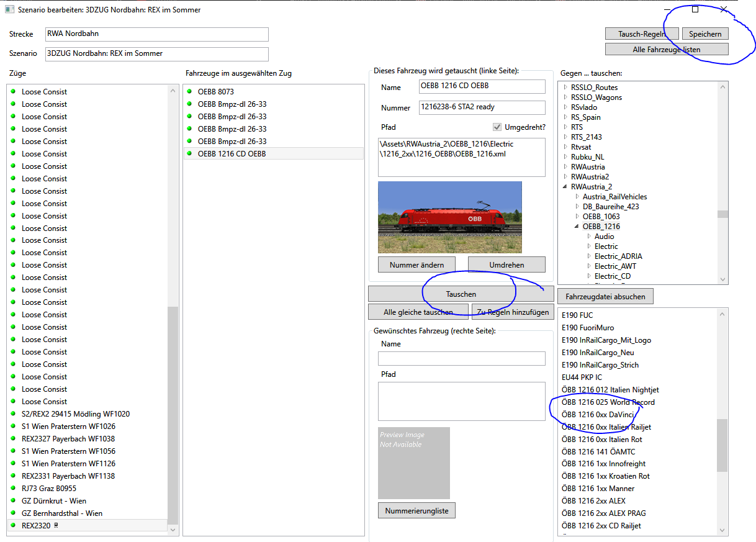The image size is (756, 542).
Task: Select EU44 PKP IC entry
Action: click(582, 377)
